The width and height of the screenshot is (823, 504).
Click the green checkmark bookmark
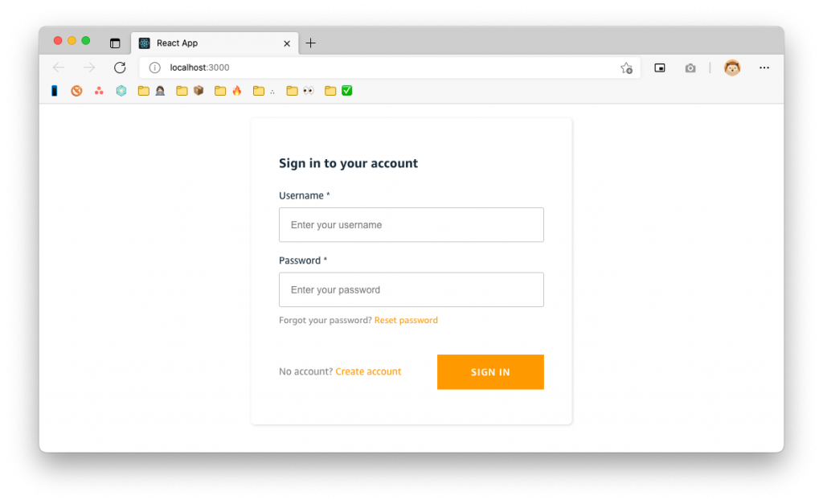click(x=346, y=90)
